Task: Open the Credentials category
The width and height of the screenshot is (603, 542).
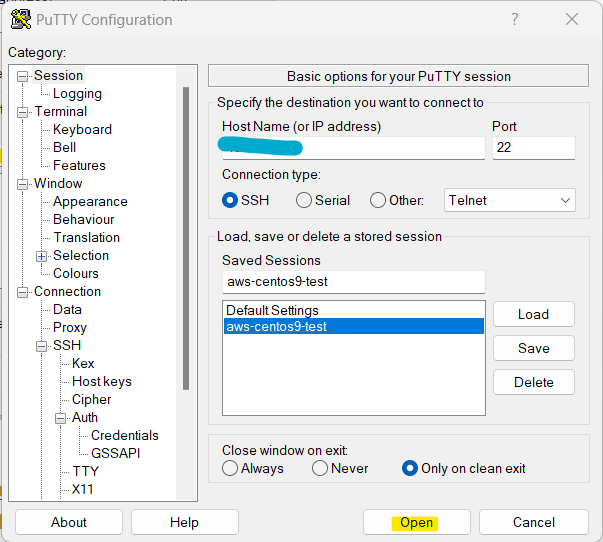Action: 125,435
